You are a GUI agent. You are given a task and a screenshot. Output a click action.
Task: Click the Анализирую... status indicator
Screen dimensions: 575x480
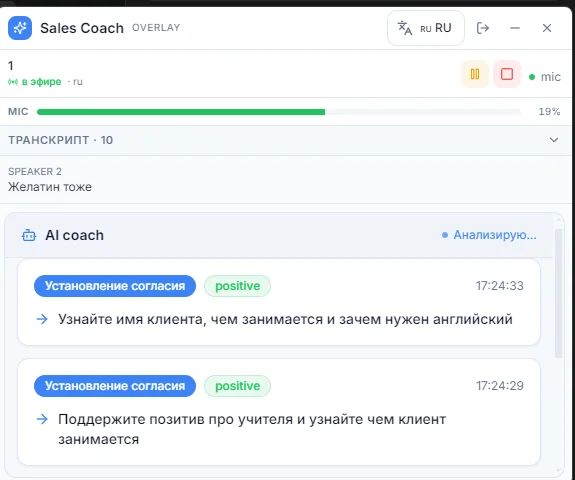point(489,235)
